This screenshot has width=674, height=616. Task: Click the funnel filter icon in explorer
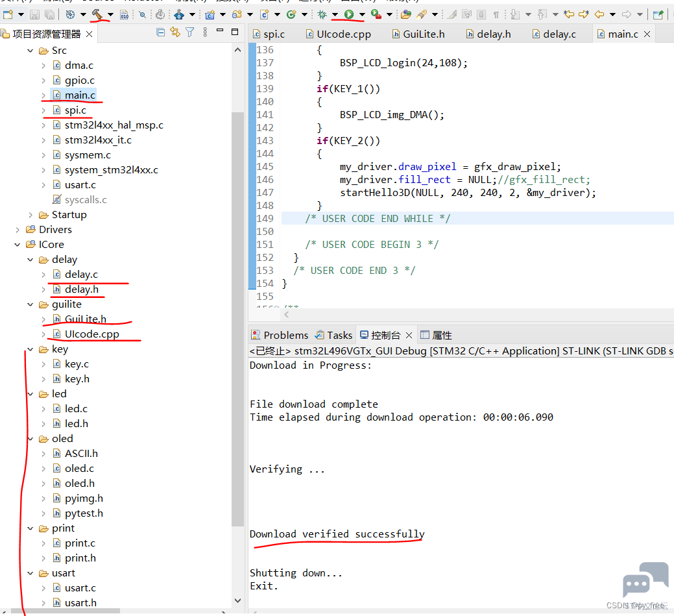pos(190,32)
